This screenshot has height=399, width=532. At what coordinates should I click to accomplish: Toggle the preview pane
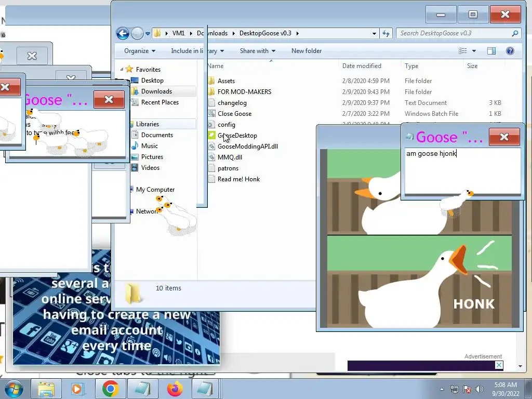tap(491, 51)
